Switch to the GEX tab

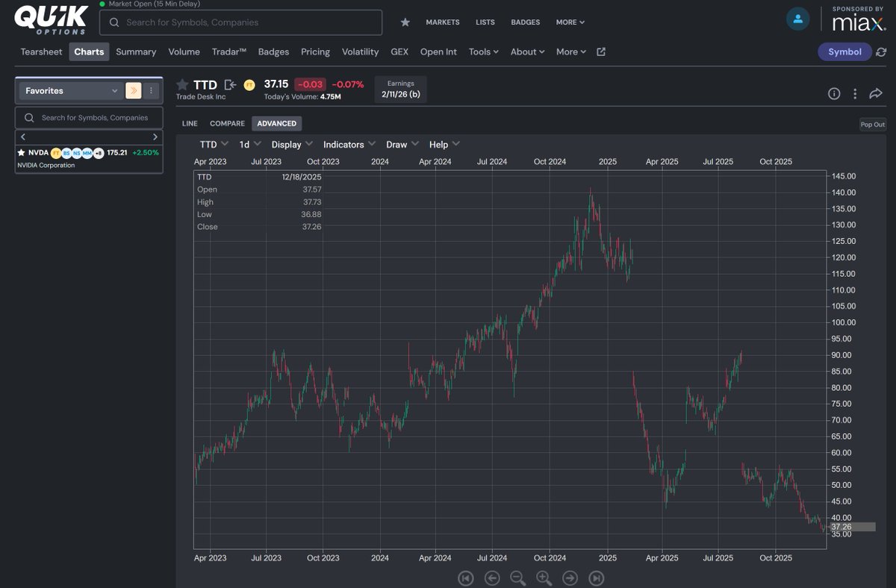(399, 51)
